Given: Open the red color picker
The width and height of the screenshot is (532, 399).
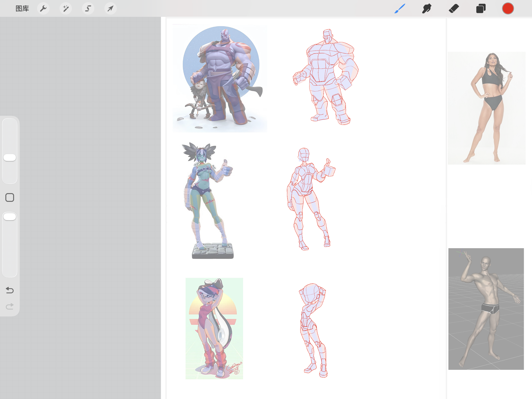Looking at the screenshot, I should 508,9.
